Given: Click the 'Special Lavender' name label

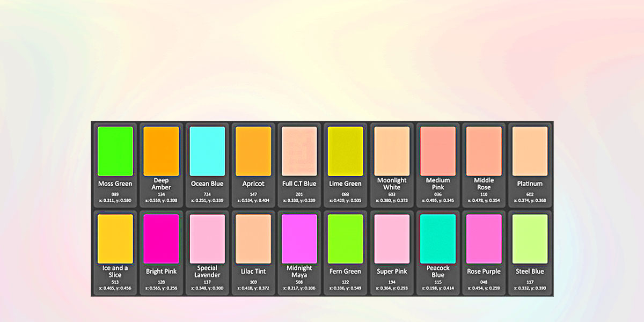Looking at the screenshot, I should 207,271.
